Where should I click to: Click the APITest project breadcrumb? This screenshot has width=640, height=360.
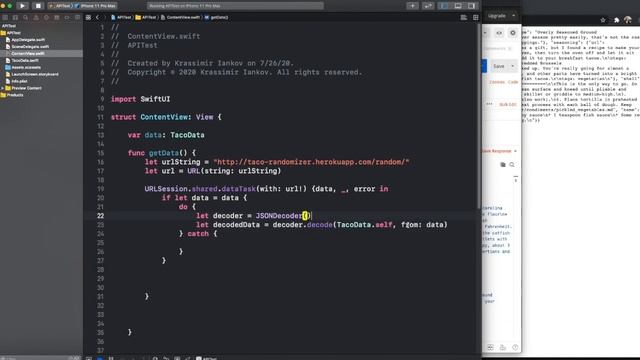click(x=121, y=18)
